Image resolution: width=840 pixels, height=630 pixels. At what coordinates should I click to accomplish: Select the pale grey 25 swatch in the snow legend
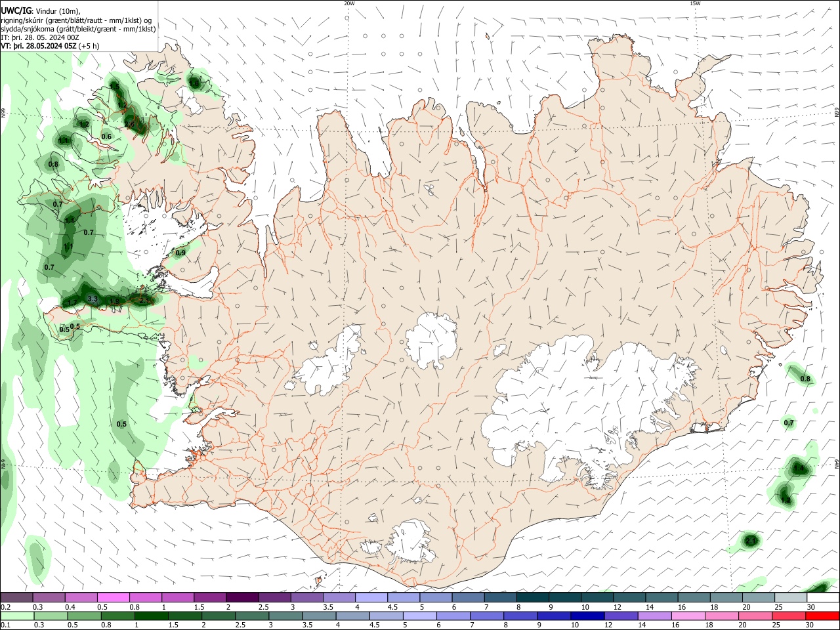[791, 597]
